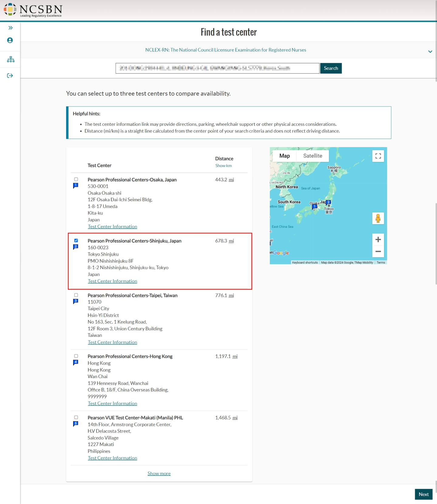Open the user profile icon in sidebar
Screen dimensions: 437x504
(10, 40)
